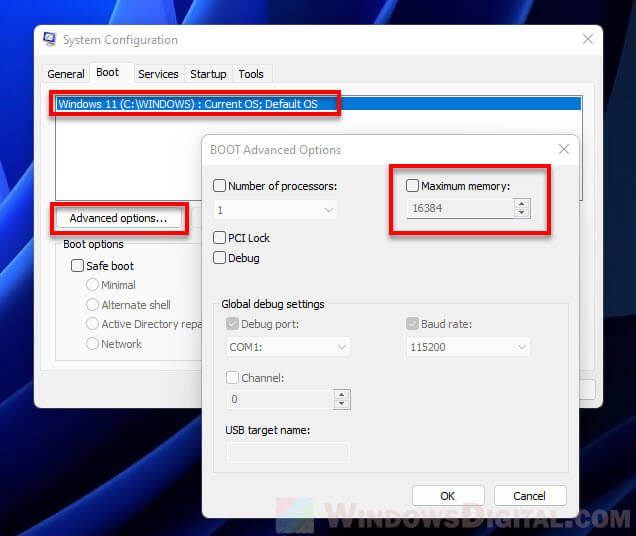The width and height of the screenshot is (636, 536).
Task: Switch to the General tab
Action: tap(66, 74)
